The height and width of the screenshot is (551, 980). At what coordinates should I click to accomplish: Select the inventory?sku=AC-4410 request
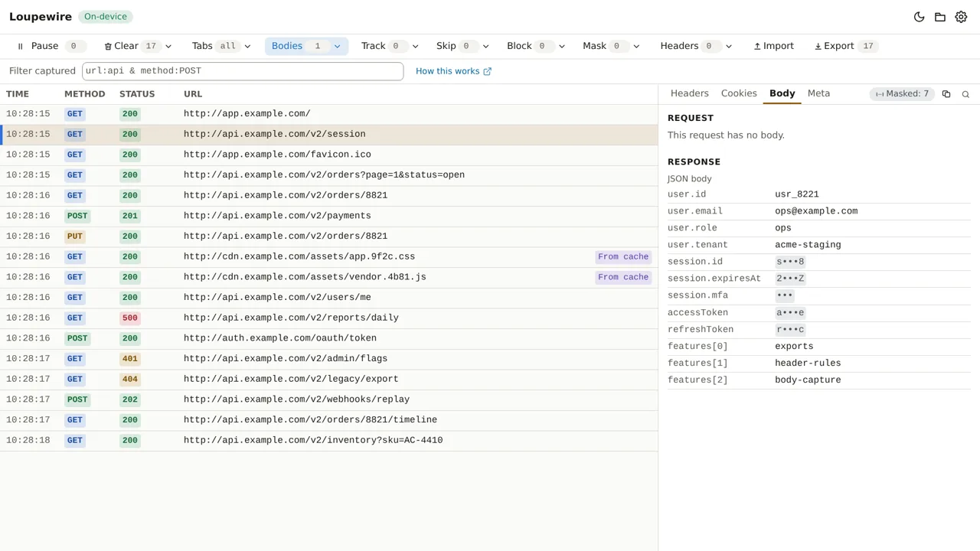(x=329, y=440)
